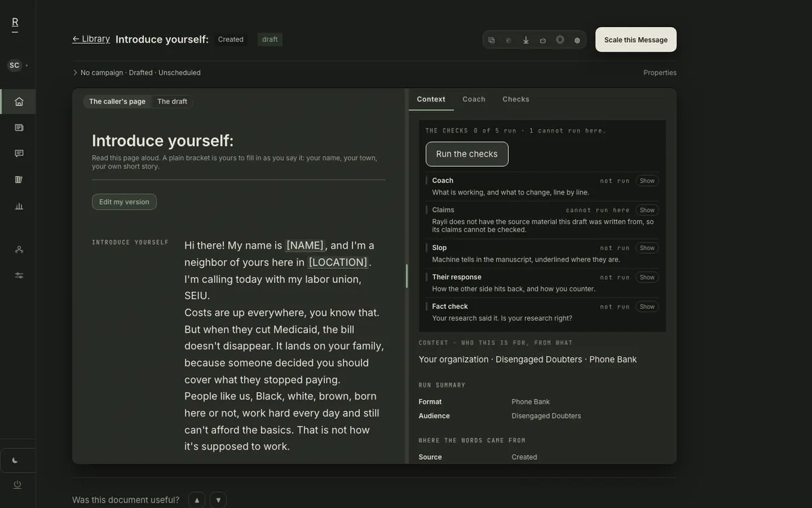Open the newspaper icon in the sidebar
The width and height of the screenshot is (812, 508).
coord(19,127)
